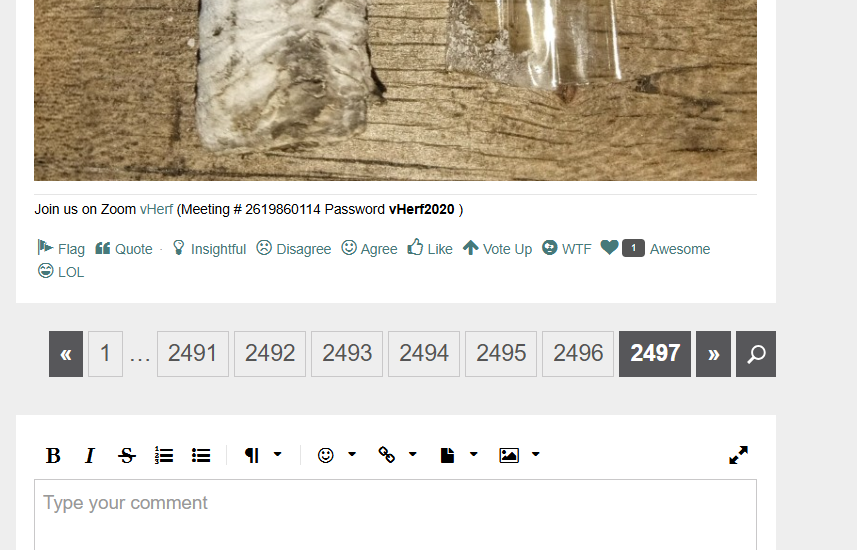The image size is (857, 550).
Task: Toggle italic text formatting
Action: 90,455
